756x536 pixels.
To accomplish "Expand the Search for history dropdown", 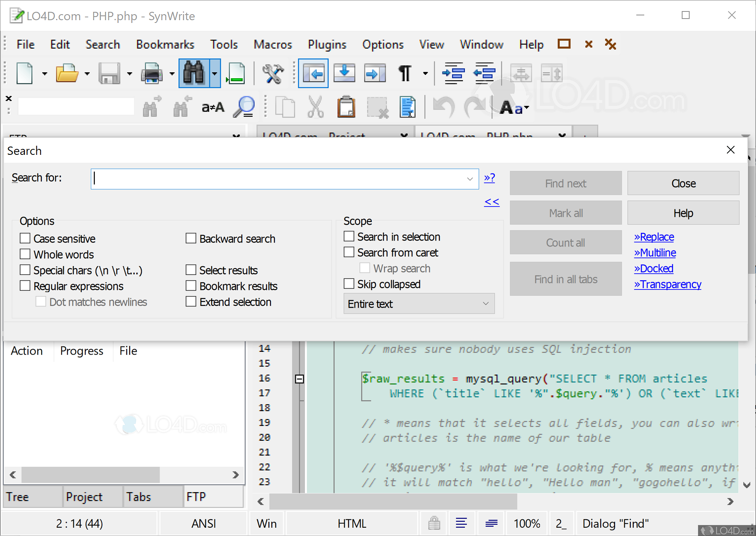I will [469, 179].
